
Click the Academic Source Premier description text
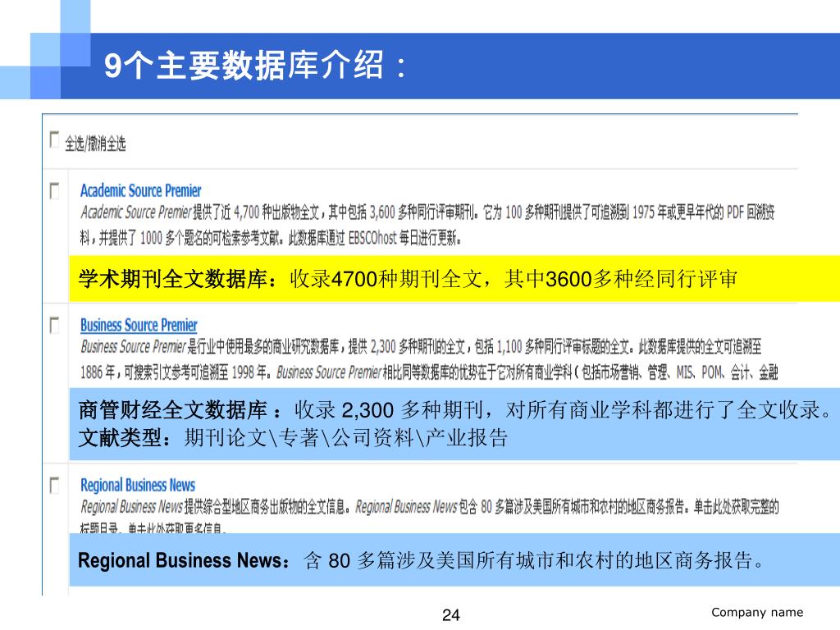pos(427,225)
